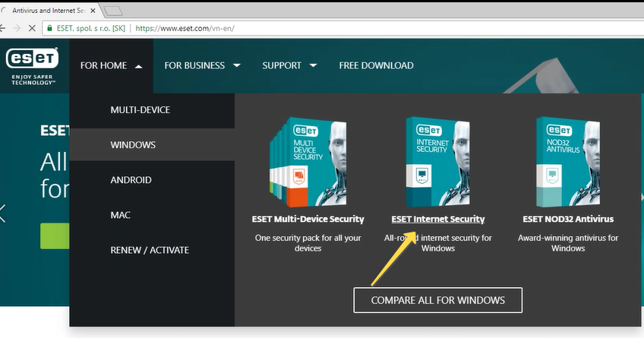Open the ESET Internet Security link

(438, 219)
